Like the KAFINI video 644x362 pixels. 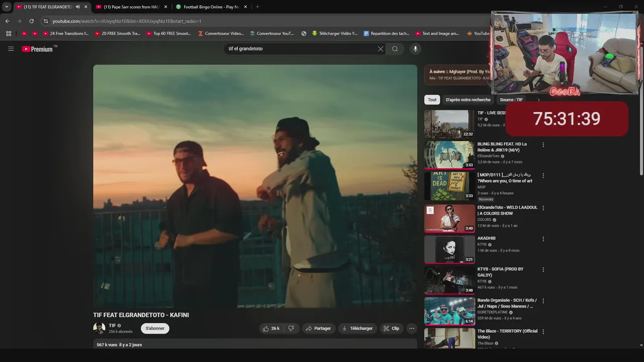(x=270, y=328)
